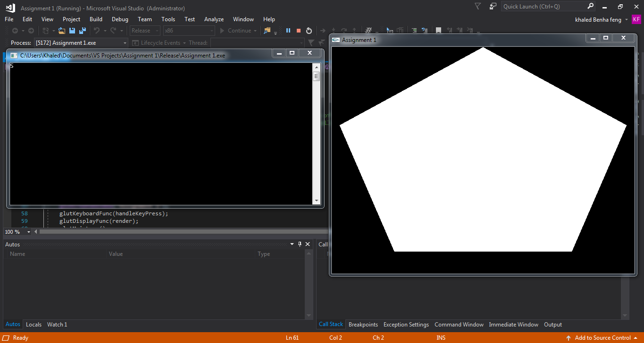Click the console window scroll down arrow
644x343 pixels.
(x=317, y=201)
